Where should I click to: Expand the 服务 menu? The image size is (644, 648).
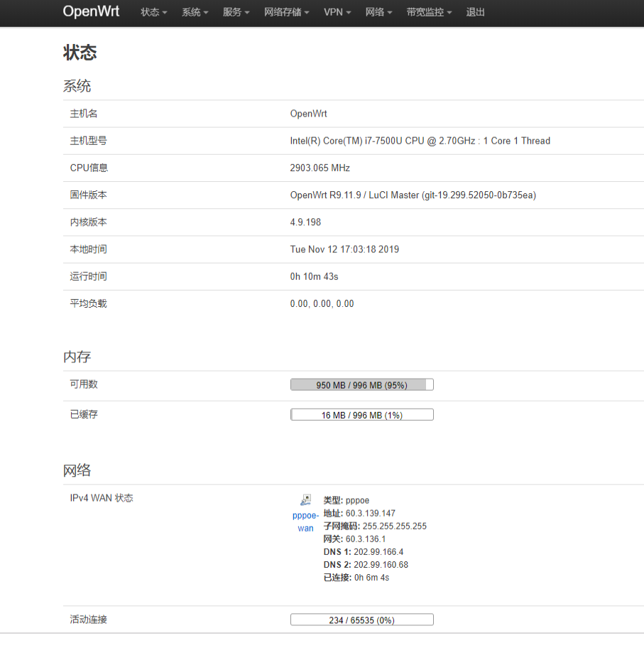[236, 12]
